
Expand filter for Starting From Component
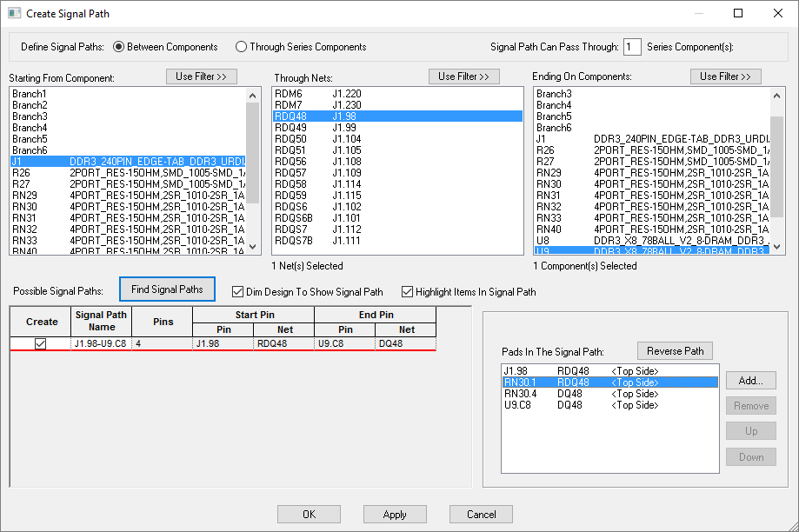(x=201, y=76)
